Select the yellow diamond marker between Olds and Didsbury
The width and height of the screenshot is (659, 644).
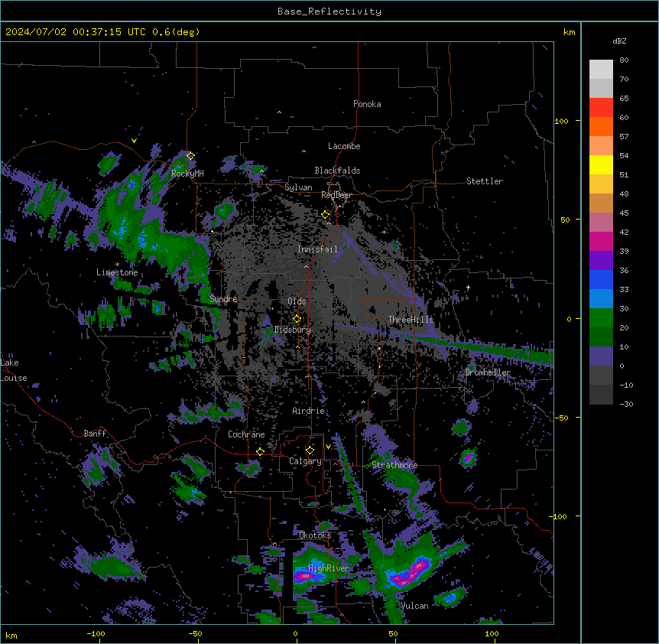click(x=297, y=319)
